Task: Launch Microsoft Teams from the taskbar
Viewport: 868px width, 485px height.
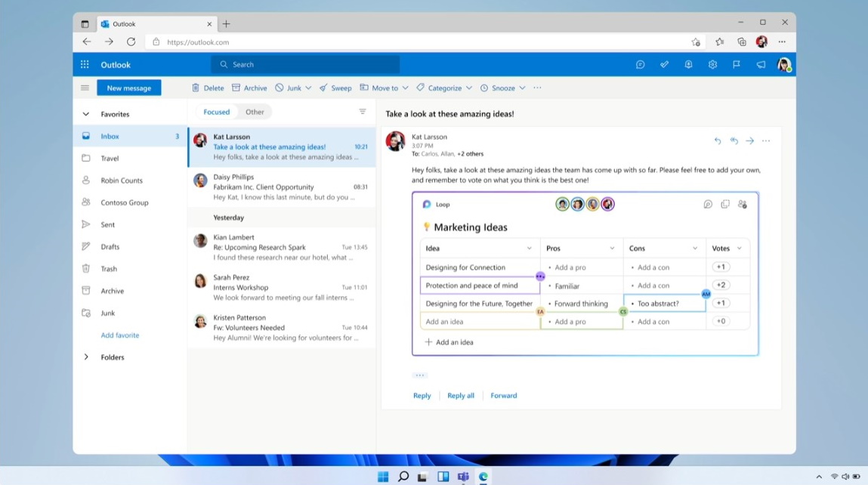Action: 463,476
